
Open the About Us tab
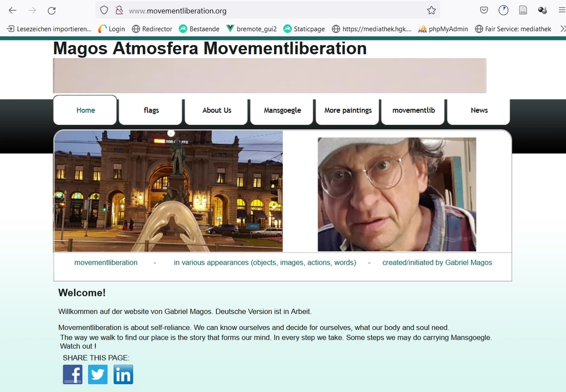(x=217, y=110)
